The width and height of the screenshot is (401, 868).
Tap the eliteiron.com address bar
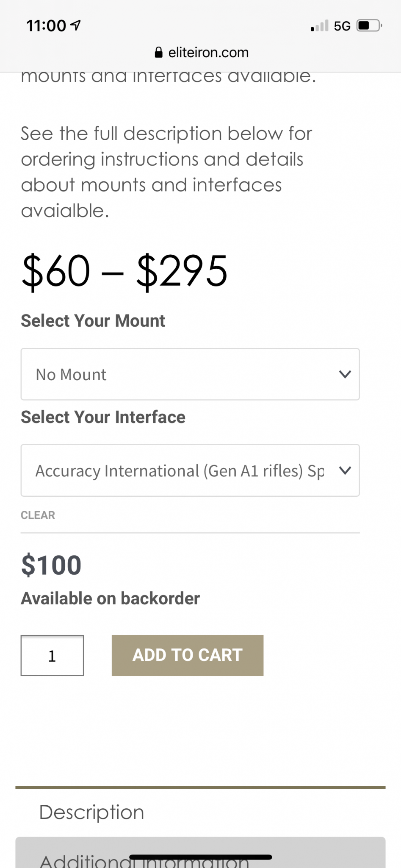click(202, 53)
